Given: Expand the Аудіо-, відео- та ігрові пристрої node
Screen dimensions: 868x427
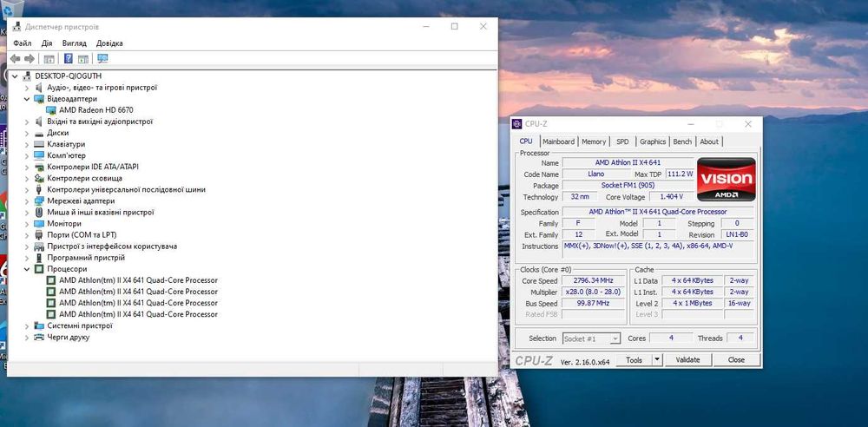Looking at the screenshot, I should (x=27, y=88).
